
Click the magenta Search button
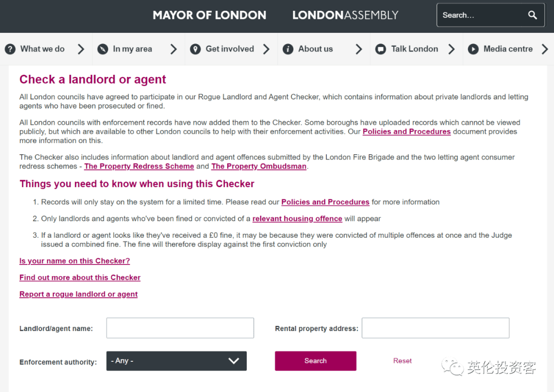click(x=315, y=361)
